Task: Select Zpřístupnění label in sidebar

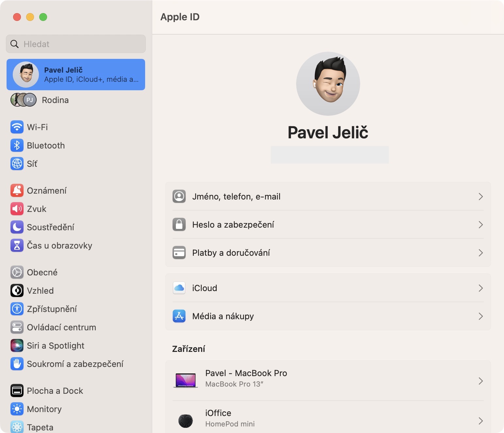Action: coord(52,309)
